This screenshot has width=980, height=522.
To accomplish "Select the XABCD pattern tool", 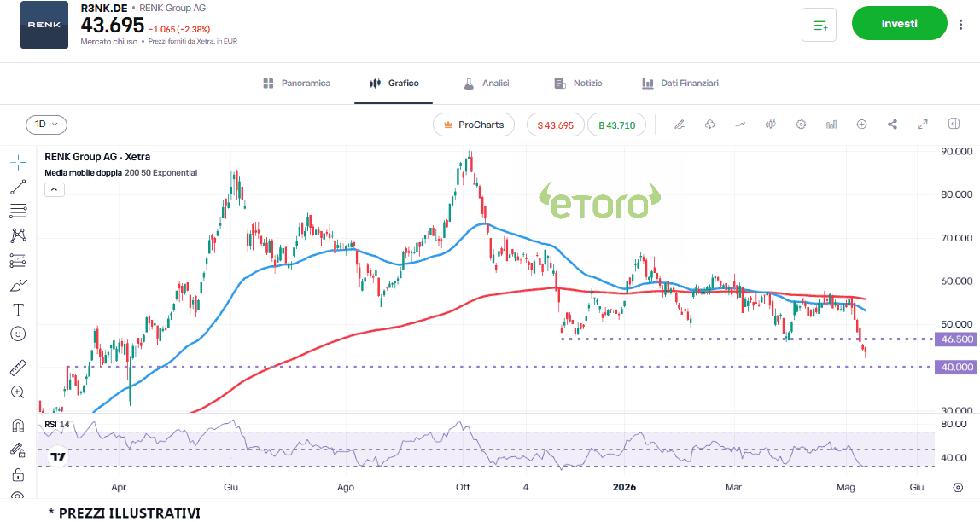I will [18, 235].
